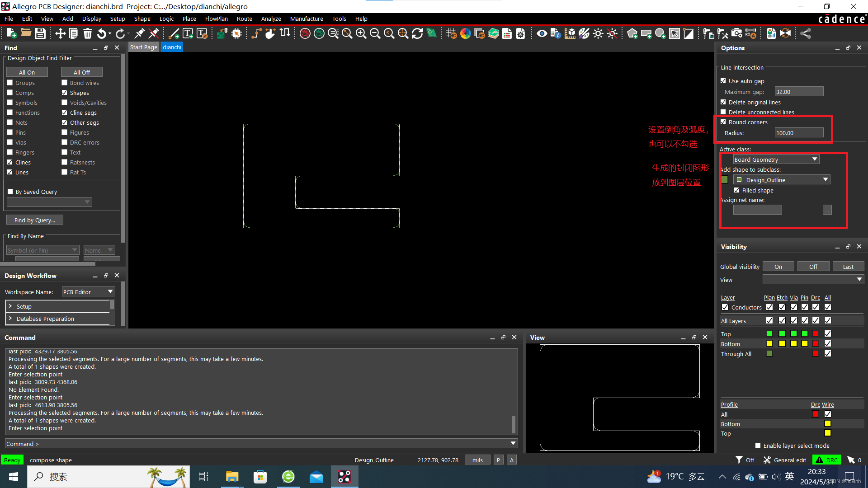Toggle Delete unconnected lines checkbox
Screen dimensions: 868x488
(x=723, y=112)
